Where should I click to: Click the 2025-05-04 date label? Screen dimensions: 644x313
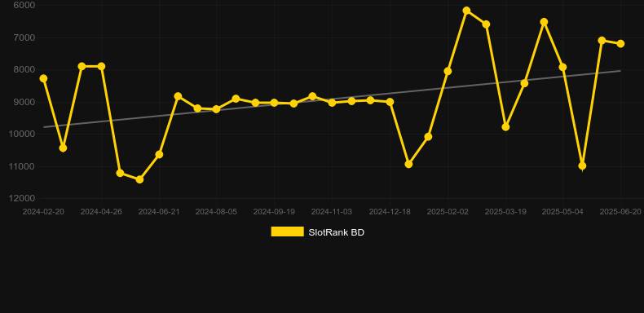point(562,212)
